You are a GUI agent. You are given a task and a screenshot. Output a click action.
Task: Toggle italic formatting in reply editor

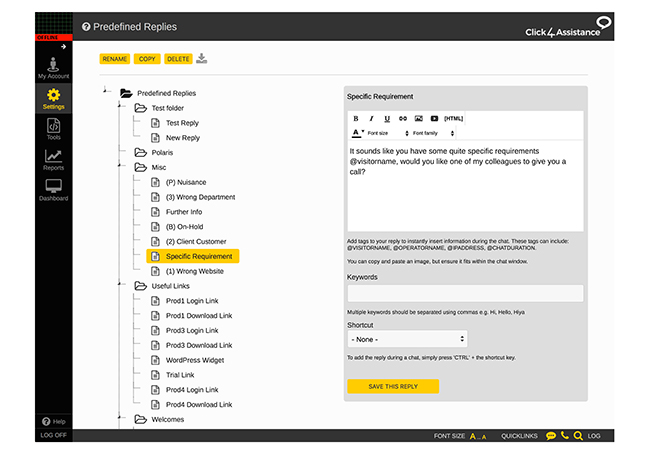tap(371, 118)
